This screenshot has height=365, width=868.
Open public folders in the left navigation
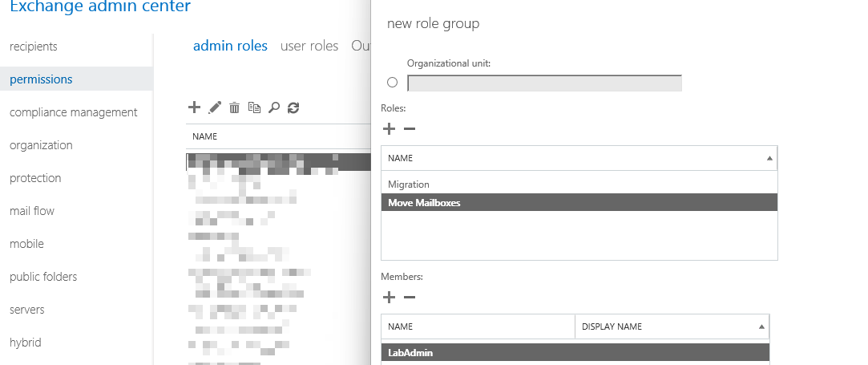tap(43, 277)
